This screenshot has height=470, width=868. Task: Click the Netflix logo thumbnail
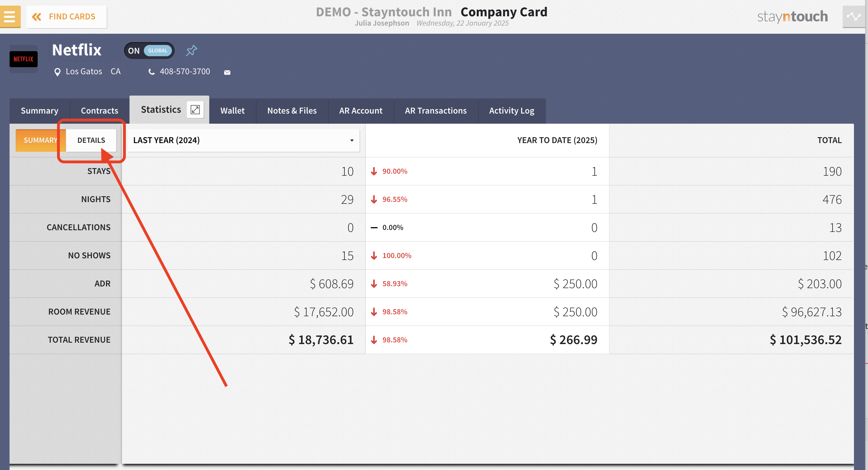pyautogui.click(x=24, y=59)
